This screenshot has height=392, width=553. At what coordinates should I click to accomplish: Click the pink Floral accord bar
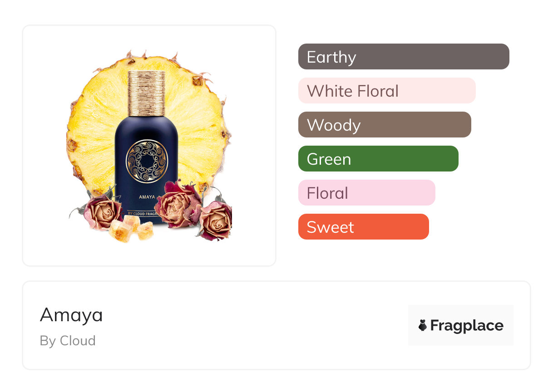pyautogui.click(x=366, y=193)
